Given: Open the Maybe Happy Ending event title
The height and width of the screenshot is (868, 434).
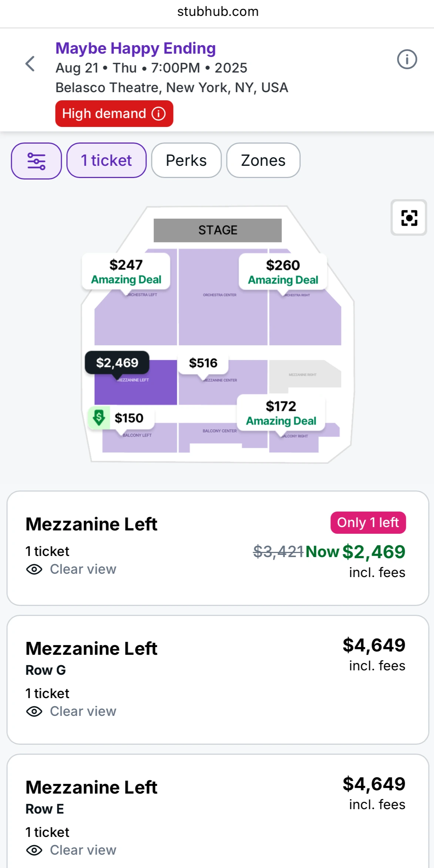Looking at the screenshot, I should click(x=135, y=48).
